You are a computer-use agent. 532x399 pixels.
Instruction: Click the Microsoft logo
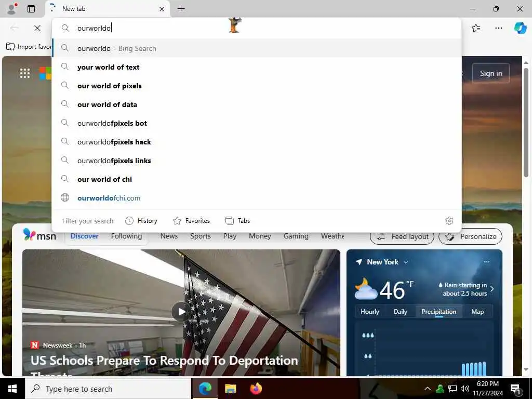point(45,73)
